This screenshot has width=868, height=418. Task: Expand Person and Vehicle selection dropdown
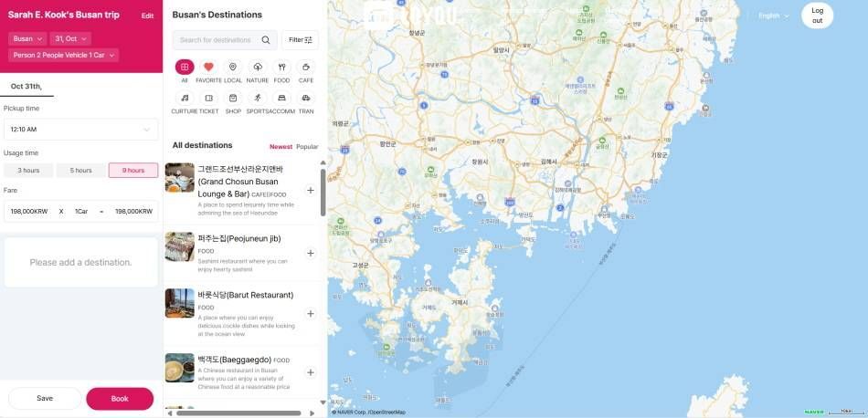[63, 56]
